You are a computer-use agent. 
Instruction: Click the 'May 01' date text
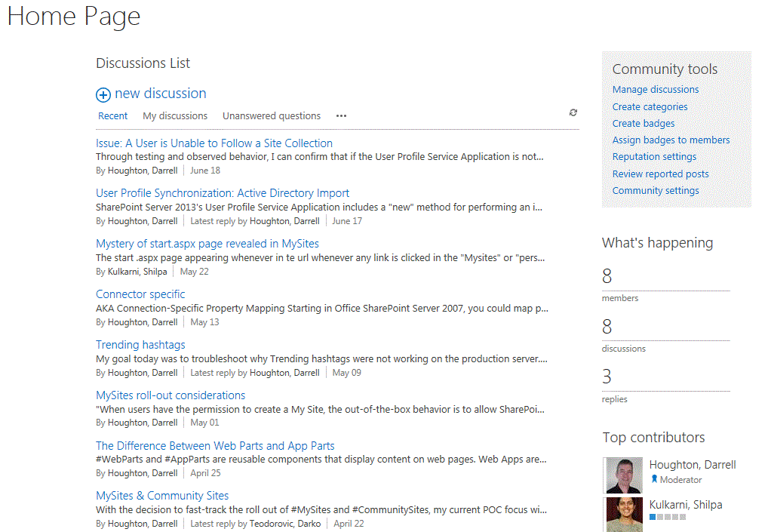click(204, 423)
